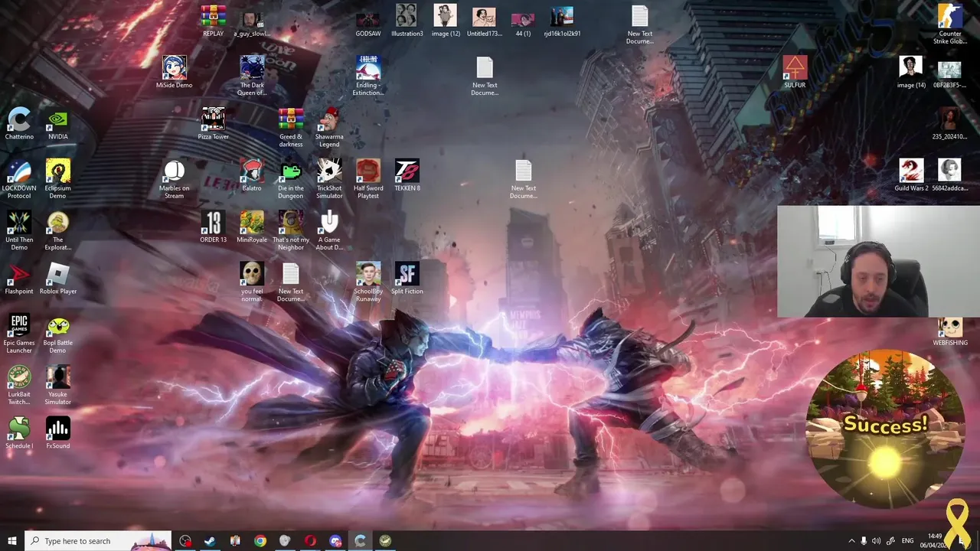Select the 56842addca... image file
Screen dimensions: 980x551
949,174
